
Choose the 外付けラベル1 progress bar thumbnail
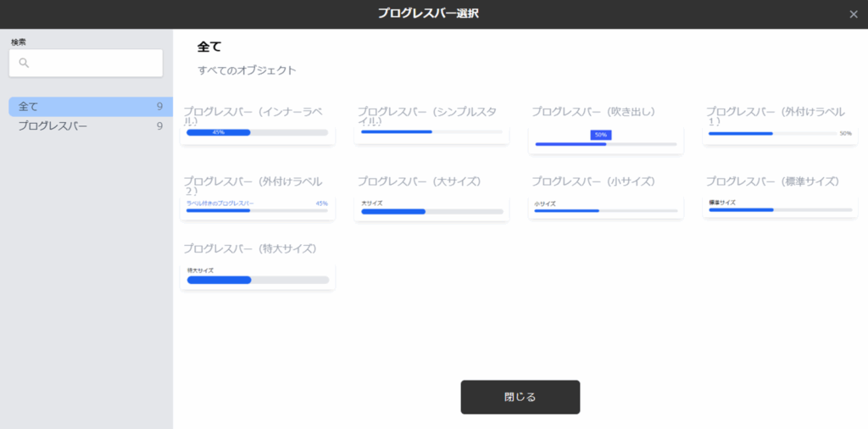click(x=780, y=134)
